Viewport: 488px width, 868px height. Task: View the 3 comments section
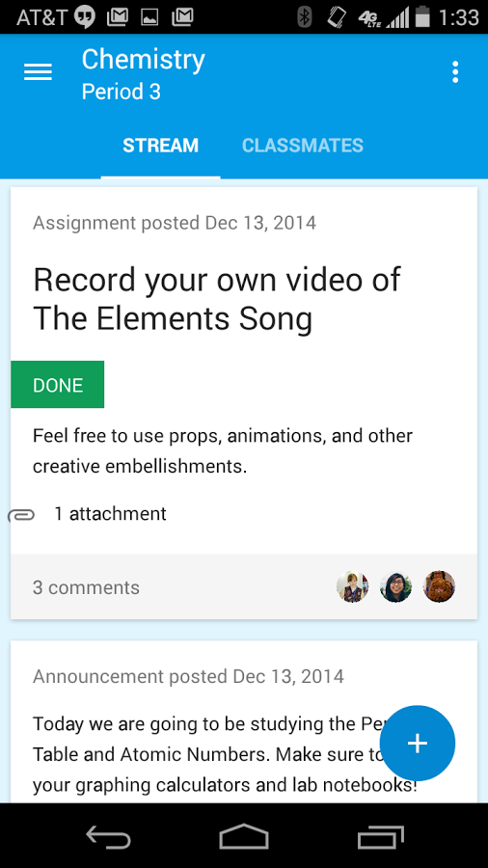(86, 587)
